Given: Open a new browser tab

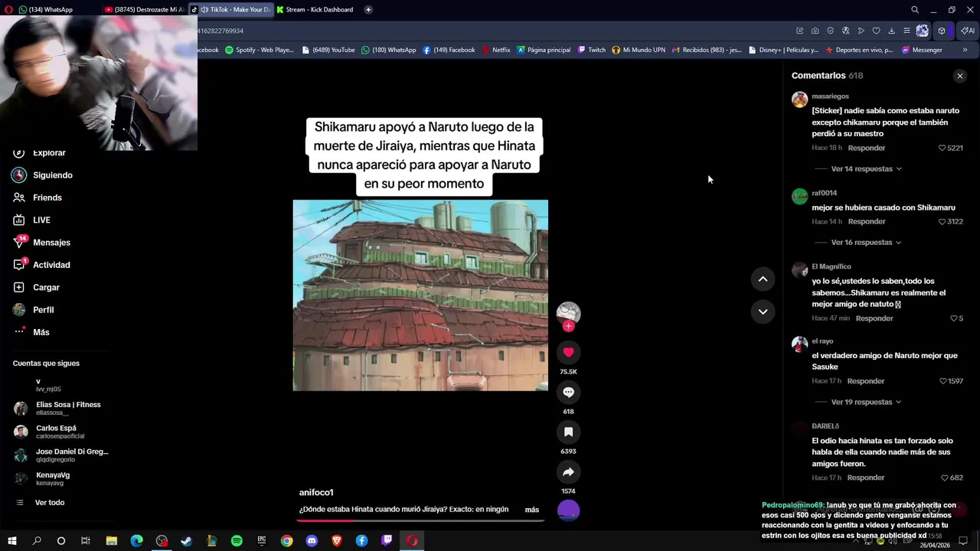Looking at the screenshot, I should (368, 9).
